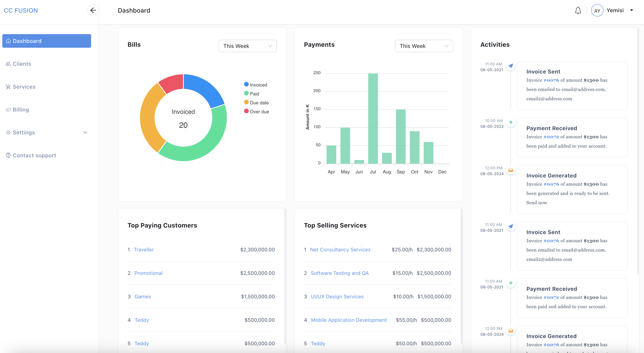Click the CC FUSION logo
This screenshot has width=644, height=353.
pos(21,10)
